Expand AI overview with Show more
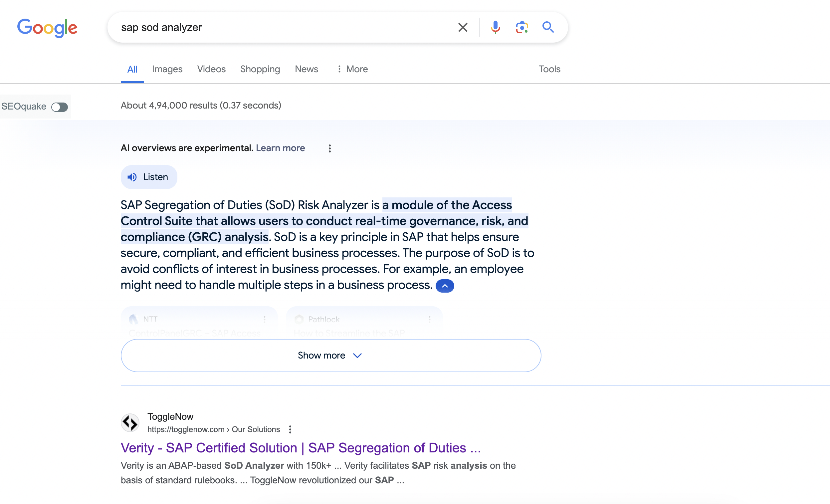This screenshot has height=504, width=830. (330, 355)
